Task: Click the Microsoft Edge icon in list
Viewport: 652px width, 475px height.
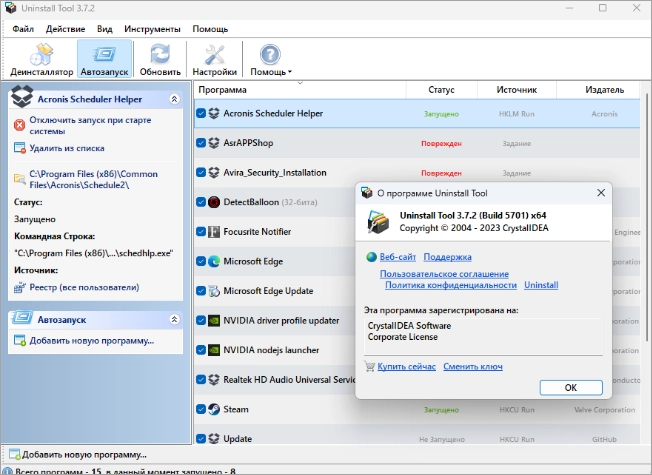Action: coord(214,261)
